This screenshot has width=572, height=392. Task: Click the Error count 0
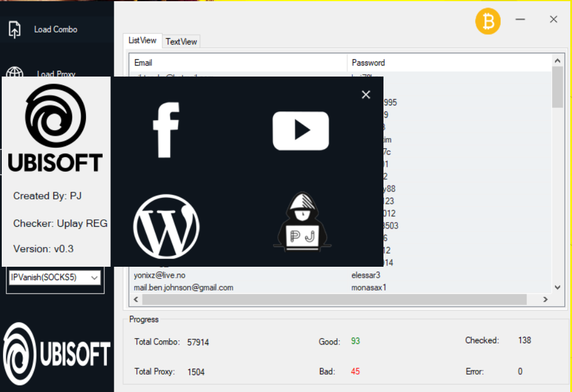520,372
